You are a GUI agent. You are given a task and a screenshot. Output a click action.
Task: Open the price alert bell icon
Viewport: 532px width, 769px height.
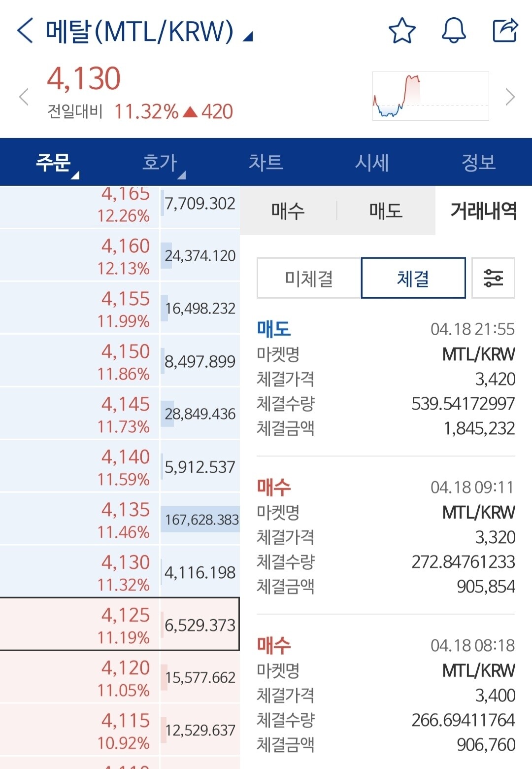[x=454, y=32]
